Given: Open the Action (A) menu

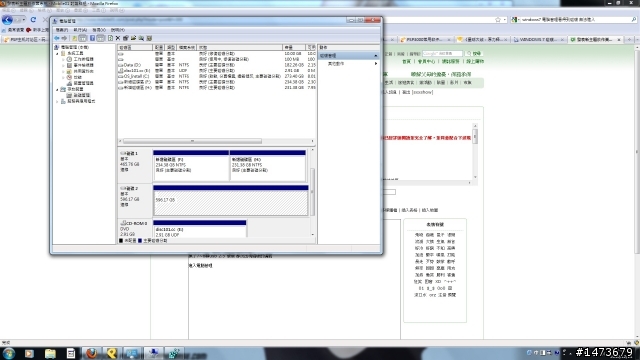Looking at the screenshot, I should 80,30.
